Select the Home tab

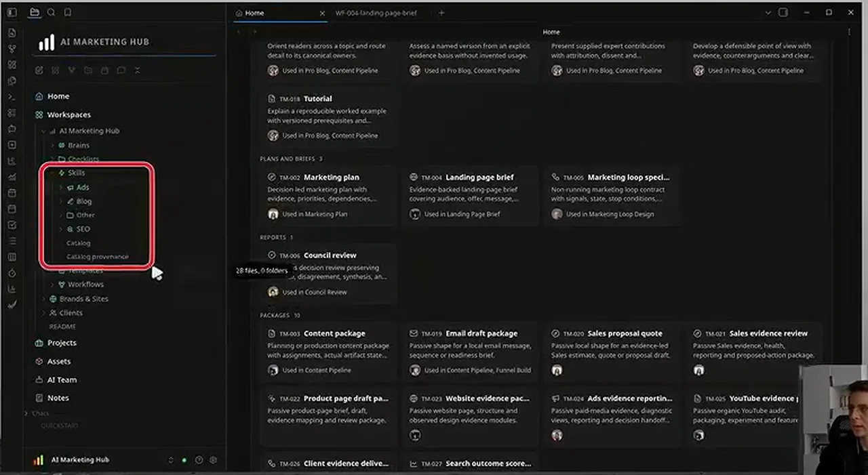(x=279, y=13)
